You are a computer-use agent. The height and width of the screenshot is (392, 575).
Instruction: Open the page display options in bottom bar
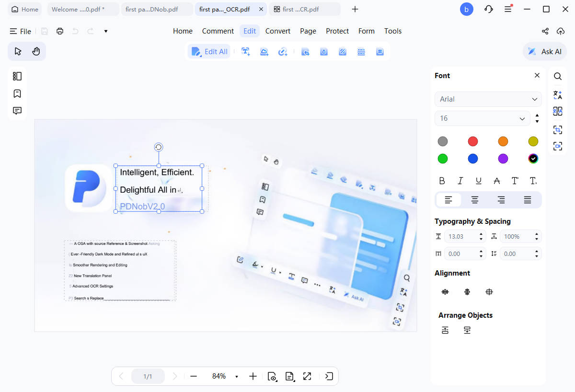pos(289,376)
